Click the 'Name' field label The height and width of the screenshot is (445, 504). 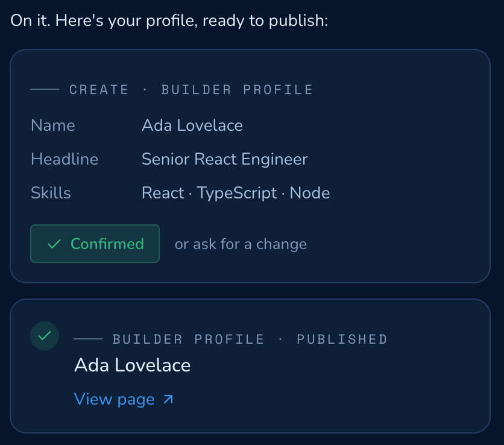tap(53, 125)
